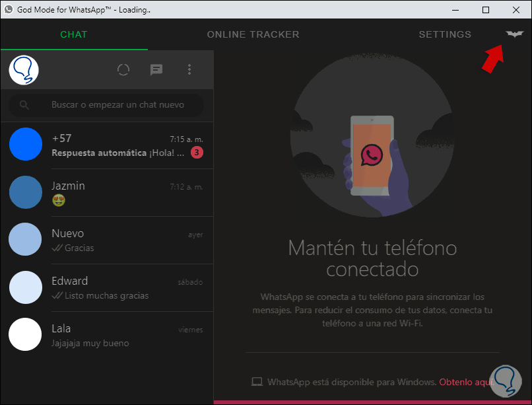
Task: Close the God Mode for WhatsApp window
Action: (516, 10)
